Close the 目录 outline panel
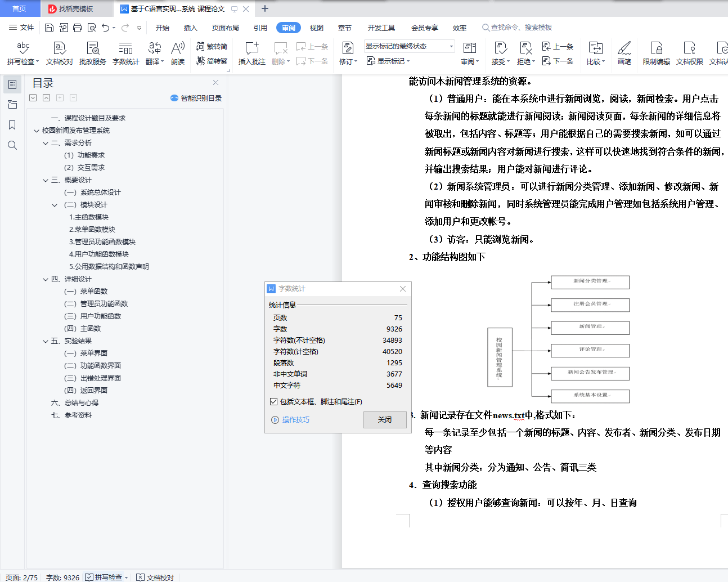This screenshot has height=582, width=728. pyautogui.click(x=215, y=83)
